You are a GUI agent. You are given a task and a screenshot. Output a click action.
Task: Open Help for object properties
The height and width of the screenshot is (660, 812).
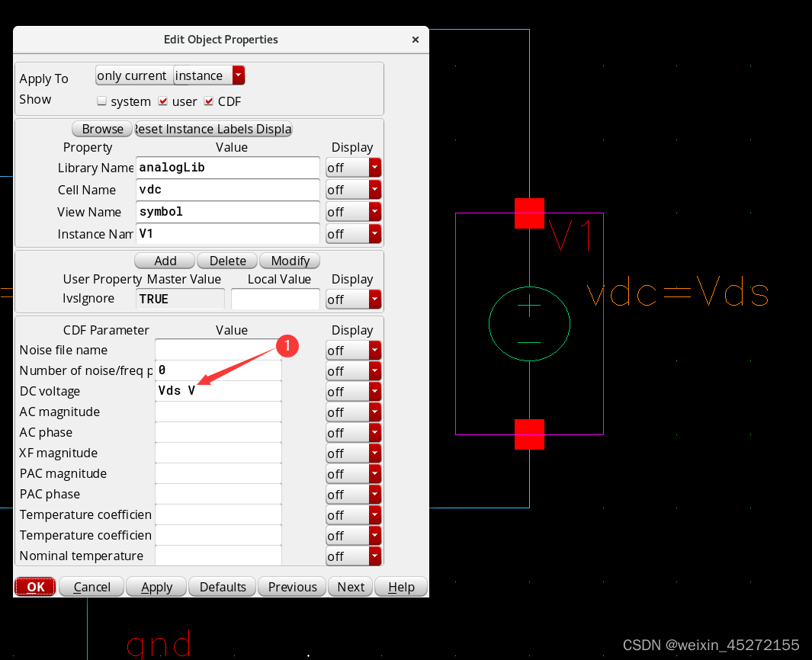400,587
